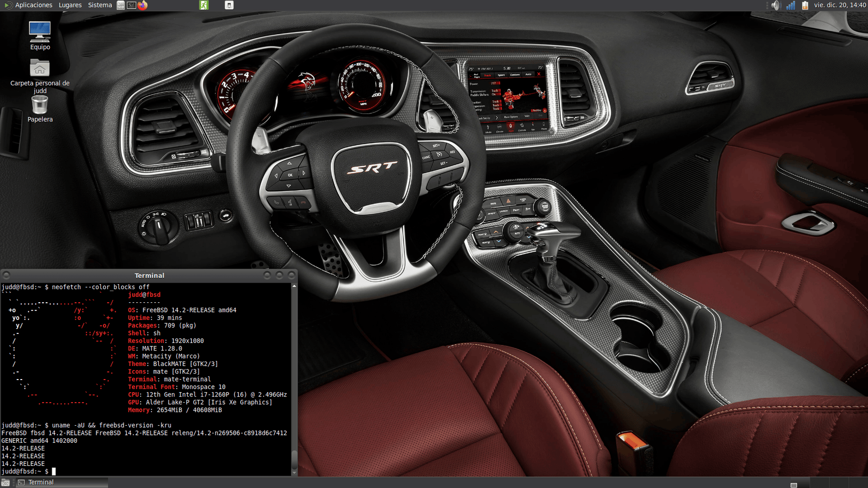Click the 'judd@fbsd' neofetch header
The image size is (868, 488).
click(144, 295)
